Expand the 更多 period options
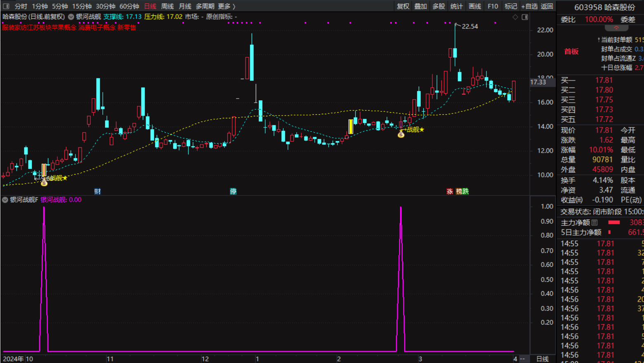The height and width of the screenshot is (363, 644). pos(226,6)
